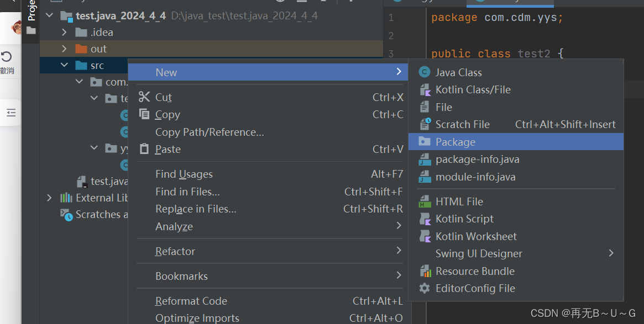Expand the External Libraries node
Viewport: 644px width, 324px height.
tap(50, 198)
